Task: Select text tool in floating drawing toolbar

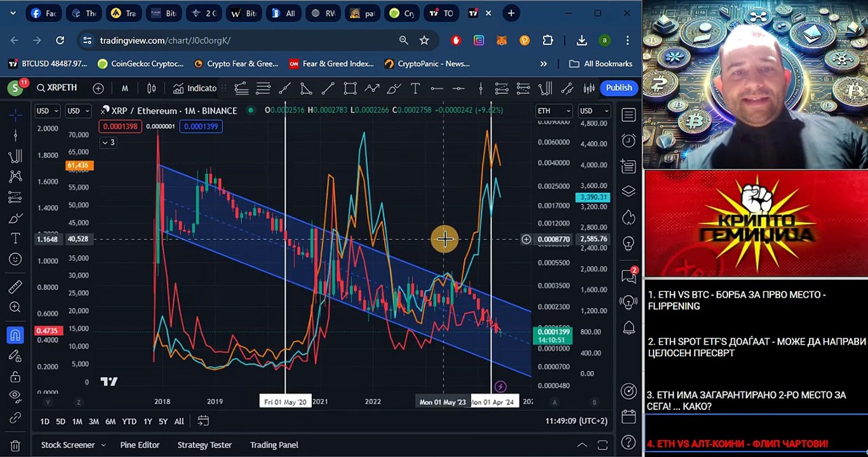Action: (415, 88)
